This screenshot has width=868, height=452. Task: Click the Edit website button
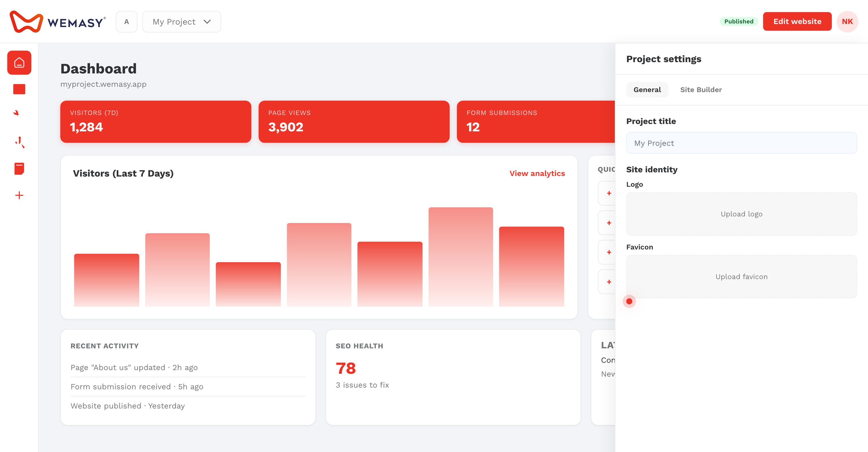(x=797, y=21)
